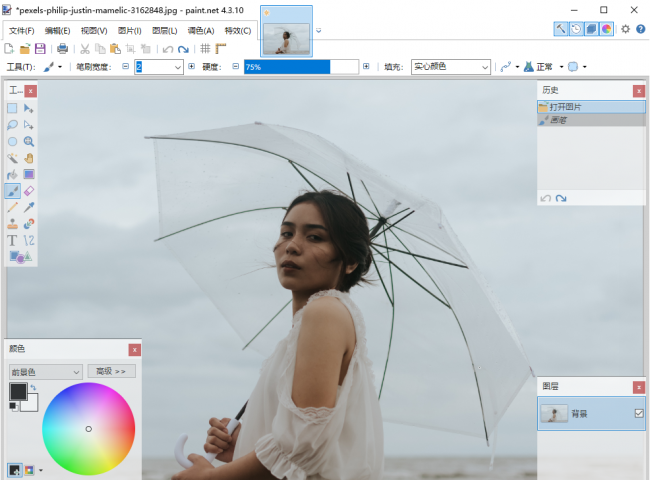650x480 pixels.
Task: Toggle the 背景 layer visibility checkbox
Action: click(x=639, y=413)
